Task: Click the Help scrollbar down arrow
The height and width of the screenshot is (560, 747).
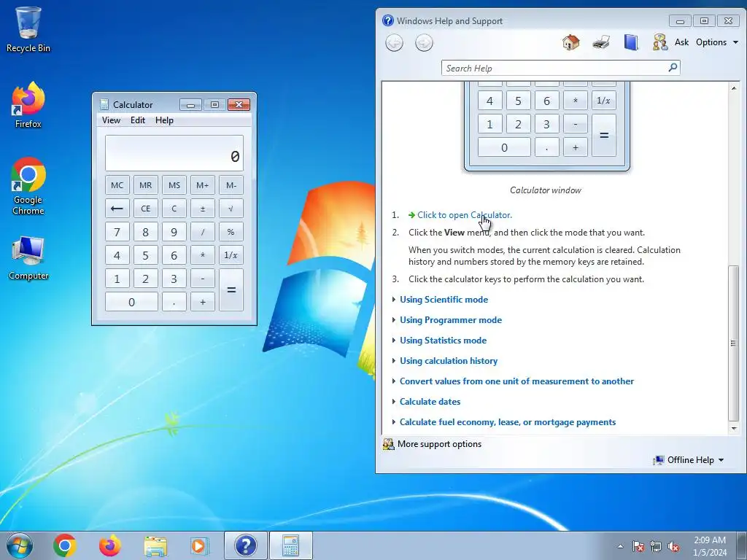Action: coord(734,429)
